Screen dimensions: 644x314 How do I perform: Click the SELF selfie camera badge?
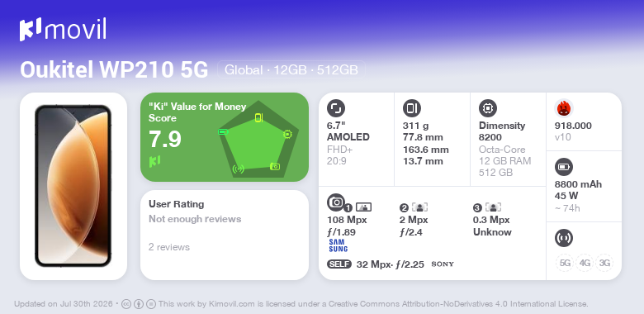339,264
